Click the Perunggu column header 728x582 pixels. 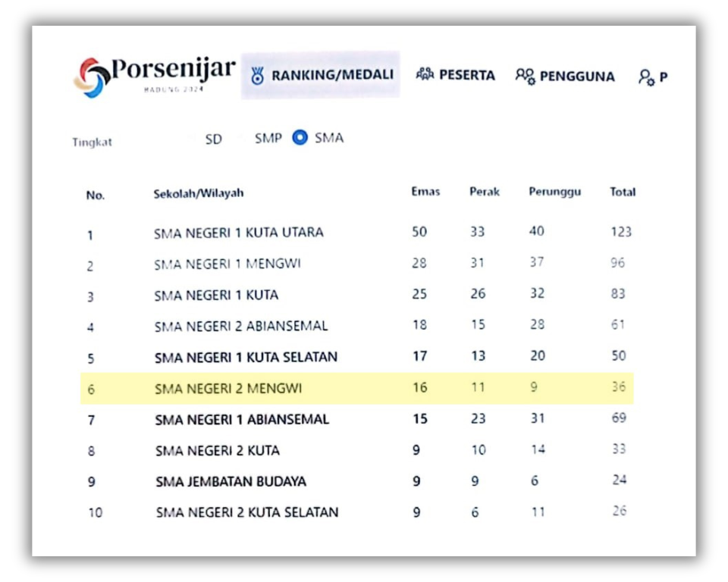click(555, 192)
